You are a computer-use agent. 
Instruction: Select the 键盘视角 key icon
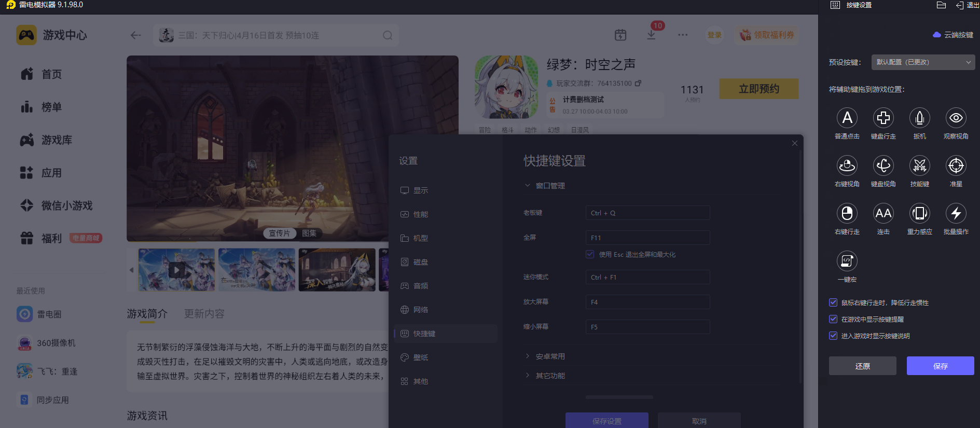[x=884, y=166]
